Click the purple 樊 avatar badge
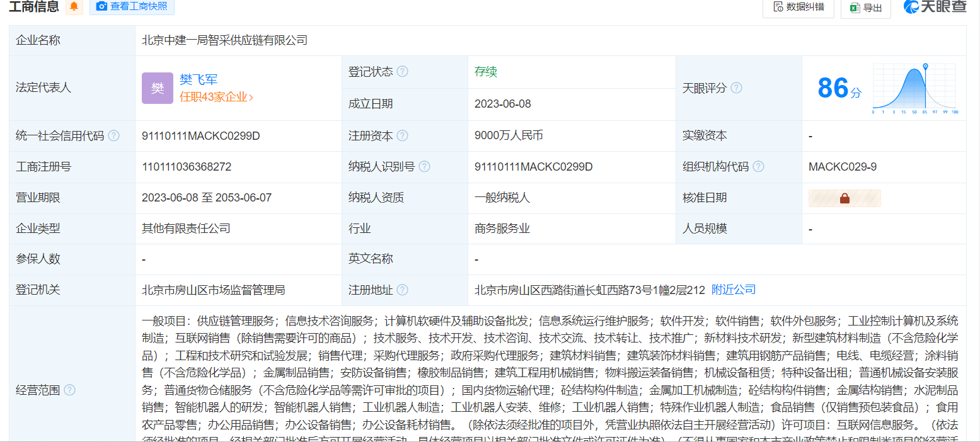Image resolution: width=980 pixels, height=442 pixels. tap(158, 88)
